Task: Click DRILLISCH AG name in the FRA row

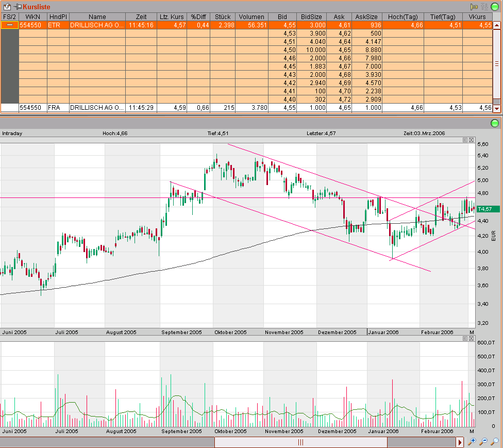Action: coord(97,108)
